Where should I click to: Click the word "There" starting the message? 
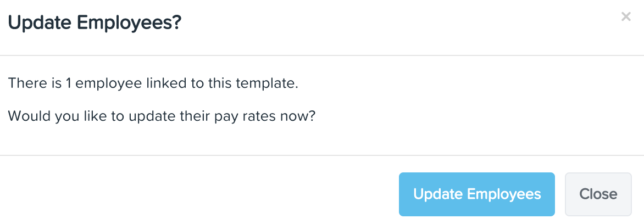click(x=23, y=84)
